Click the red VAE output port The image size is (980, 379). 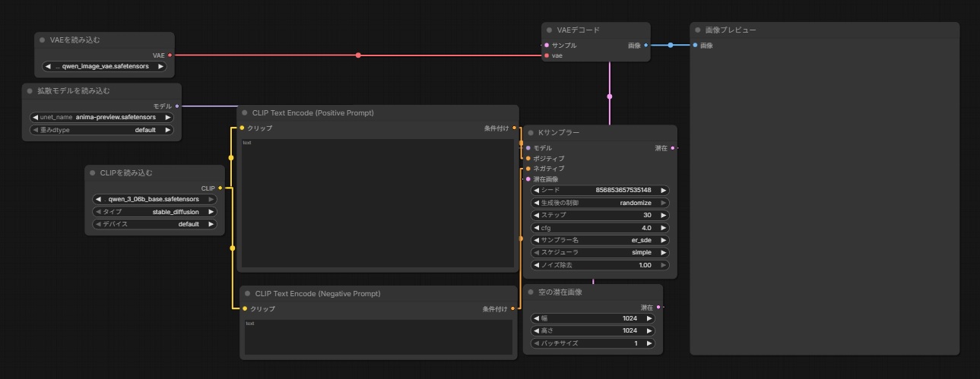tap(170, 55)
